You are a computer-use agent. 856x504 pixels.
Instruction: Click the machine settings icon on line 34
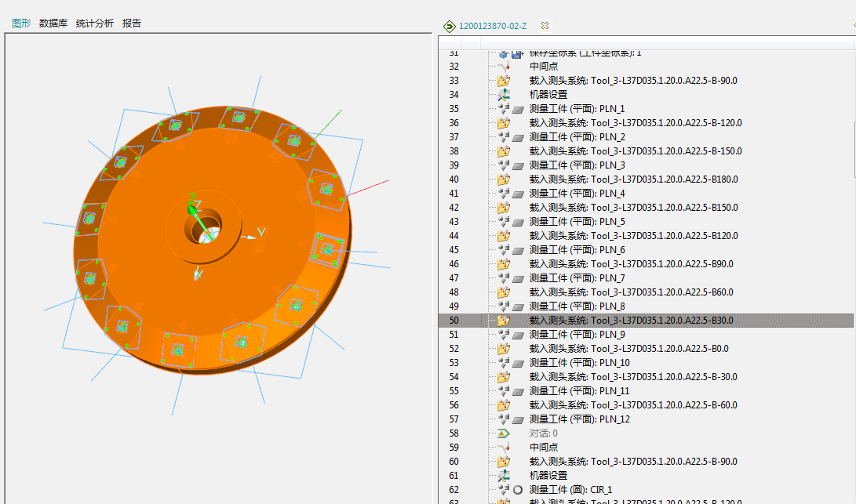(x=504, y=94)
